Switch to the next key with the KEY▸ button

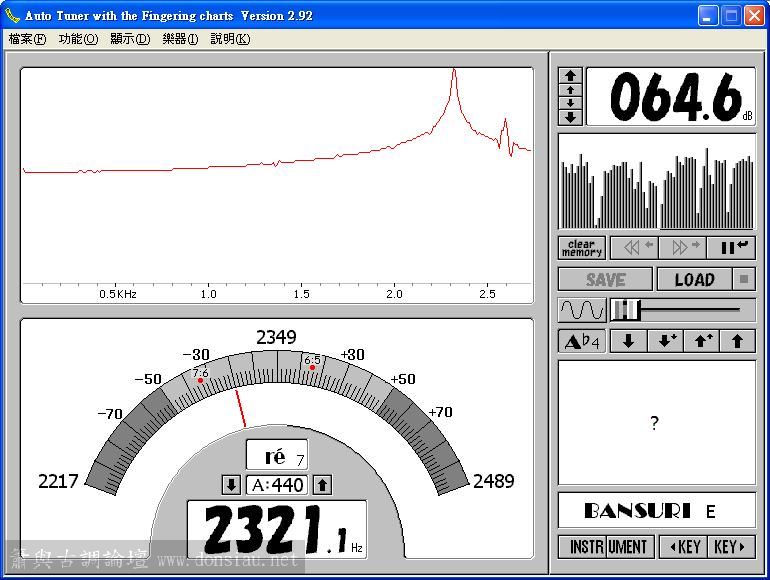coord(731,547)
